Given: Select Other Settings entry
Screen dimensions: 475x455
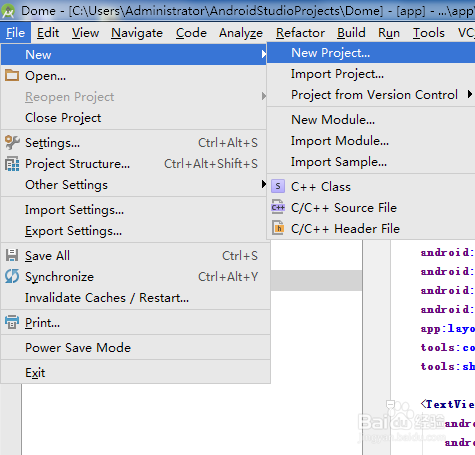Looking at the screenshot, I should tap(134, 185).
